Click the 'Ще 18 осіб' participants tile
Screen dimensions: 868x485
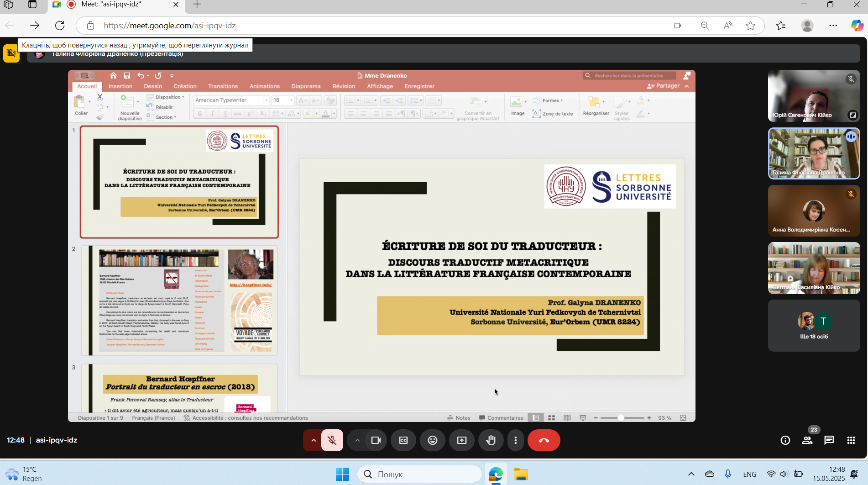tap(814, 326)
